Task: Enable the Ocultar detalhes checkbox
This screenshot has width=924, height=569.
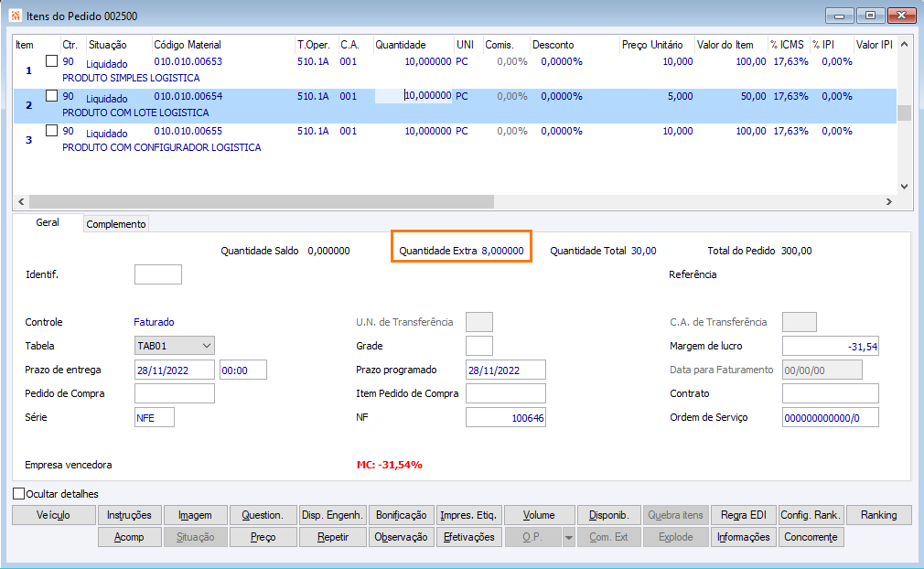Action: [19, 494]
